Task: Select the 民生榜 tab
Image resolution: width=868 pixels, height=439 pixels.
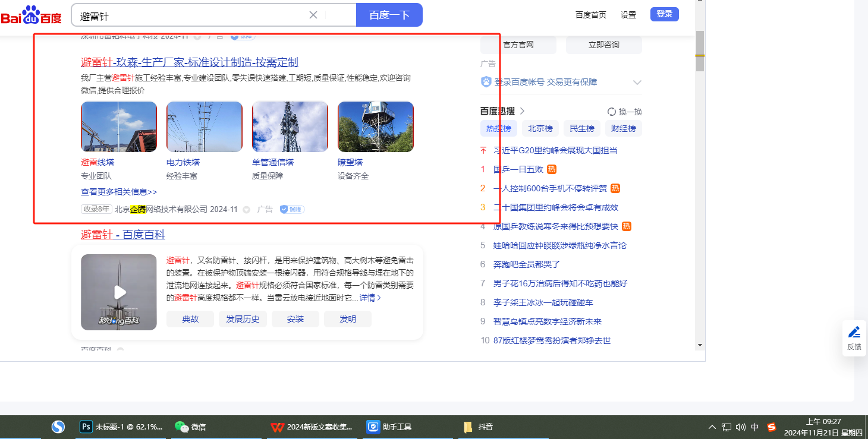Action: (582, 128)
